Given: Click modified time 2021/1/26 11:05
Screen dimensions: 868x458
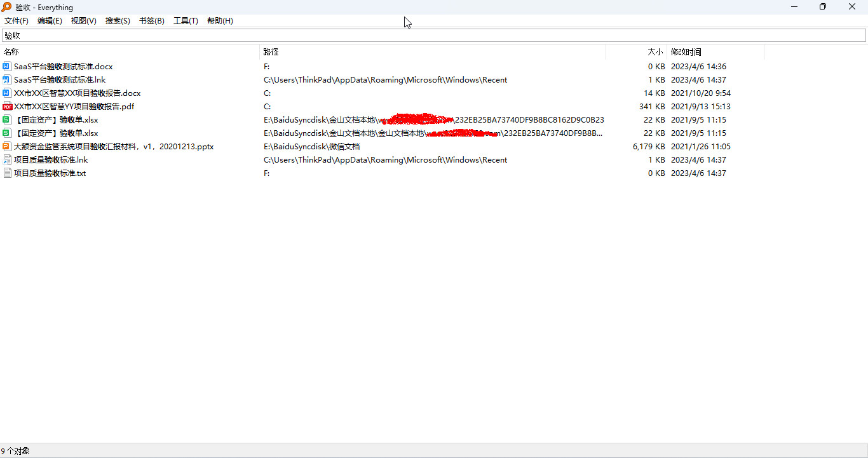Looking at the screenshot, I should click(701, 147).
